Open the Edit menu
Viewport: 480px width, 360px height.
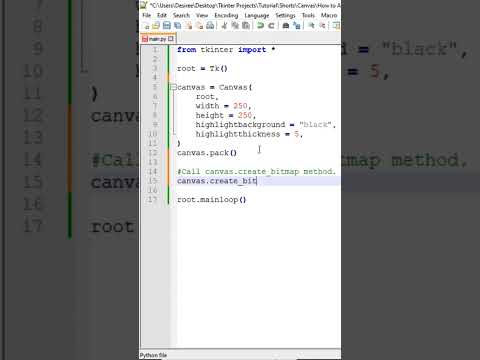pyautogui.click(x=162, y=15)
